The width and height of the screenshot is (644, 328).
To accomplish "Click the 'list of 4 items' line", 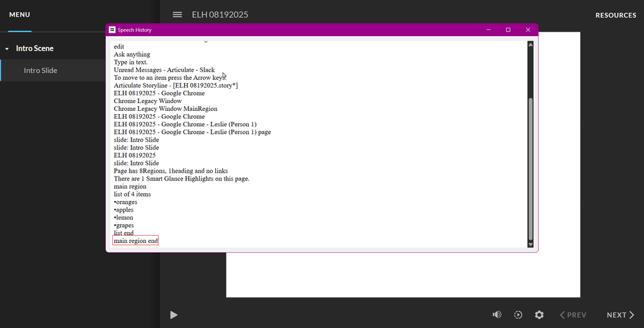I will 132,194.
